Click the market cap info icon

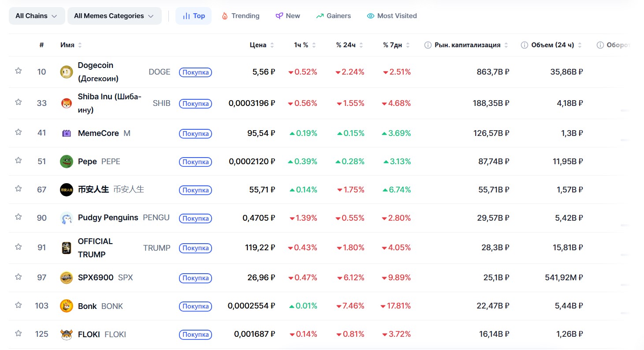[428, 45]
